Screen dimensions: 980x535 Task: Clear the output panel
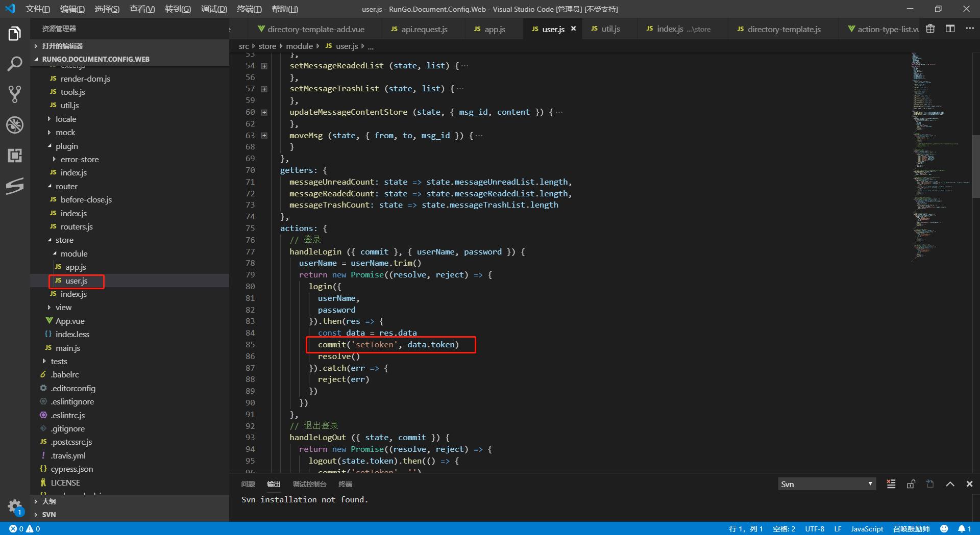point(891,484)
